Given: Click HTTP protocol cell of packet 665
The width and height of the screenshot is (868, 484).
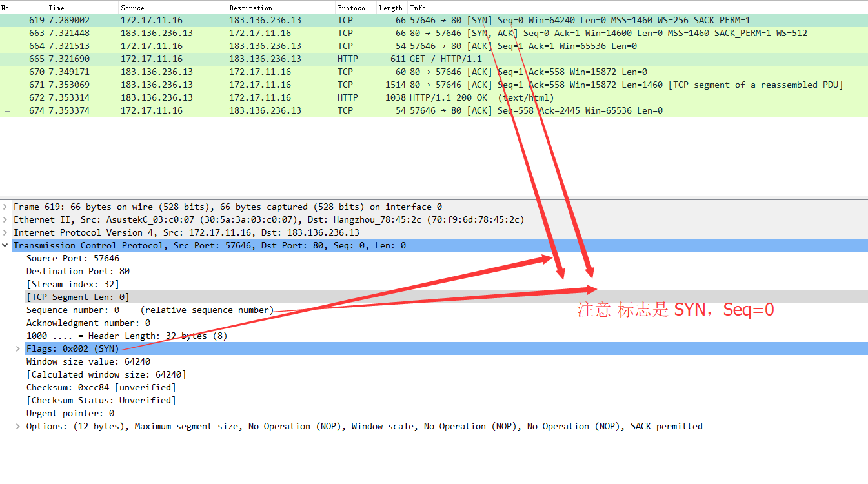Looking at the screenshot, I should tap(348, 59).
